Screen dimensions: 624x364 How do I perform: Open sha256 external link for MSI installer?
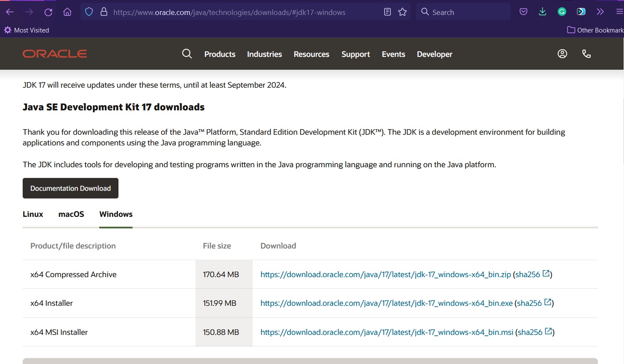(535, 332)
